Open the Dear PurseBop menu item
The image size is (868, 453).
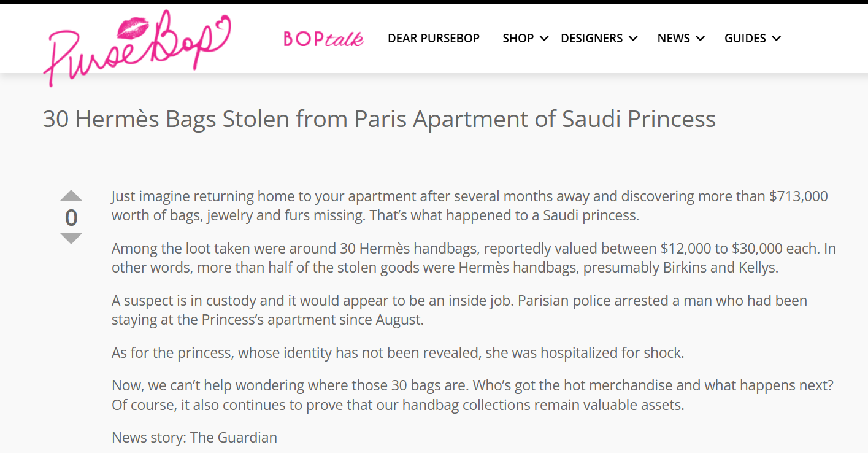click(x=434, y=38)
